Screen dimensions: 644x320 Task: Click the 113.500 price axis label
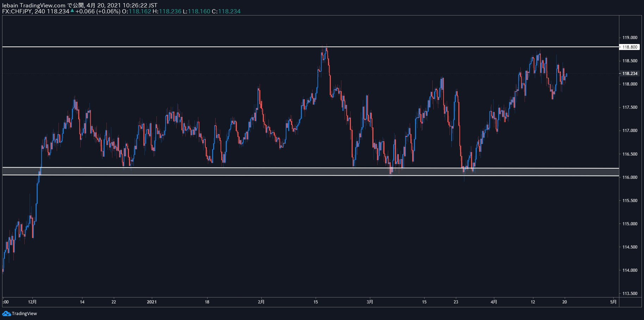coord(630,294)
